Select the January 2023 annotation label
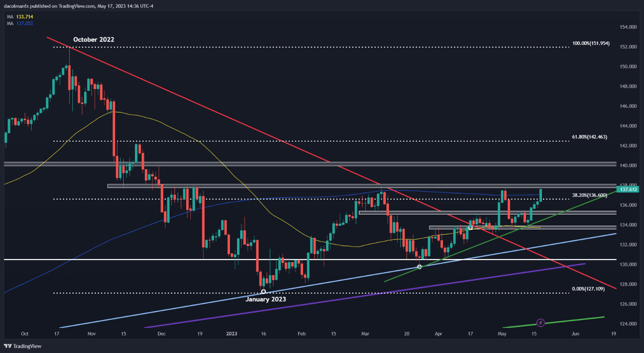The image size is (644, 353). click(x=265, y=299)
